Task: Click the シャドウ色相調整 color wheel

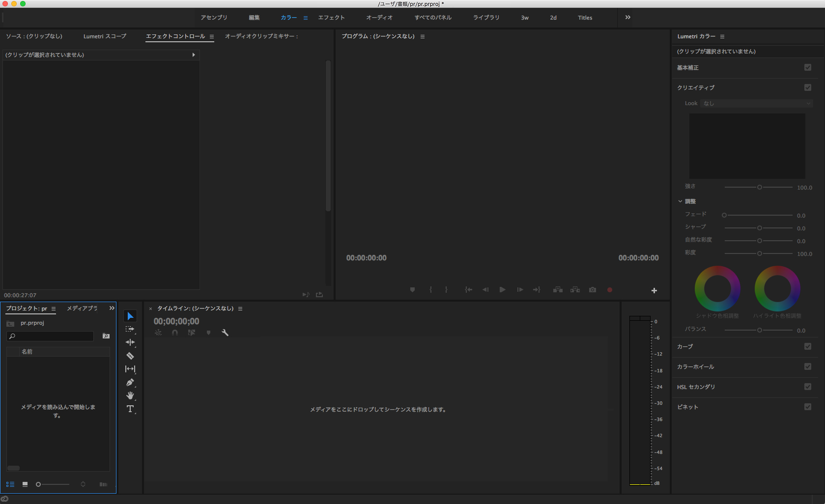Action: pos(717,288)
